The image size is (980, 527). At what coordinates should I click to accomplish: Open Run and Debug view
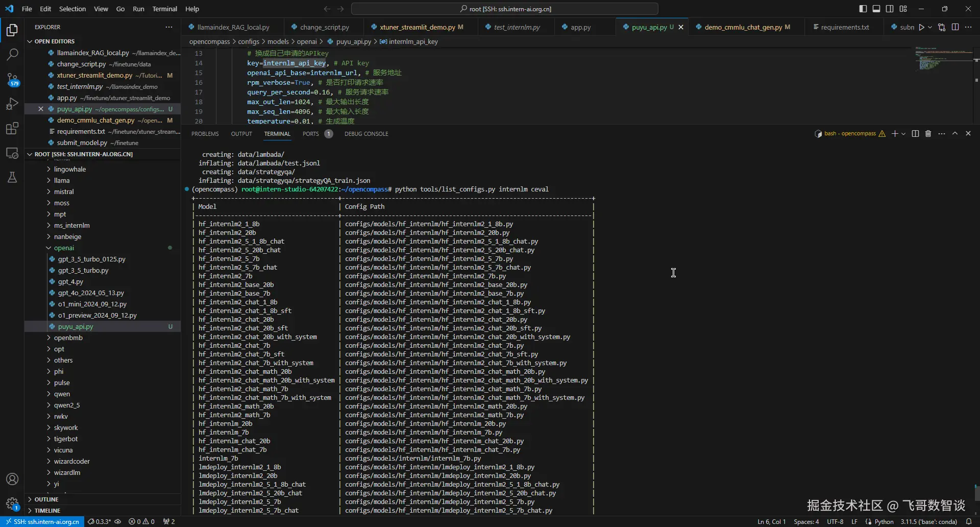(x=12, y=104)
